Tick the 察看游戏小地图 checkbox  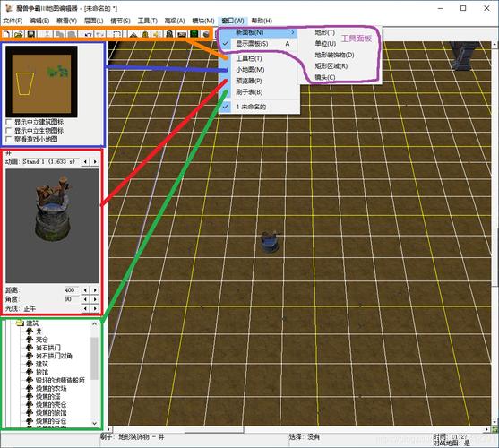pyautogui.click(x=9, y=140)
